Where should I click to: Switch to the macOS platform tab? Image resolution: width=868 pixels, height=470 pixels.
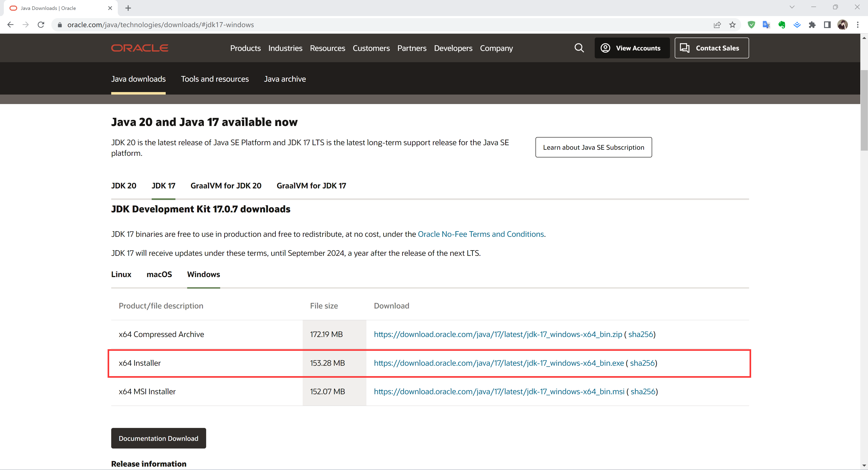pyautogui.click(x=159, y=274)
